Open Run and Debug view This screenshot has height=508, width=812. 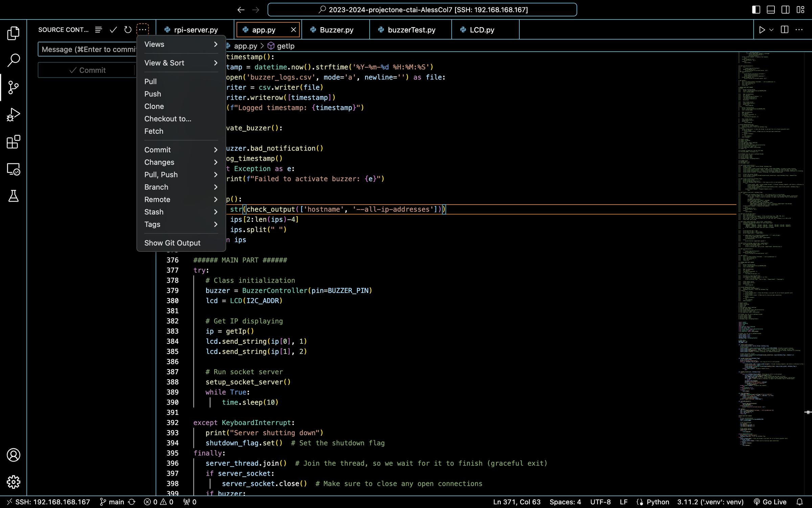(14, 114)
